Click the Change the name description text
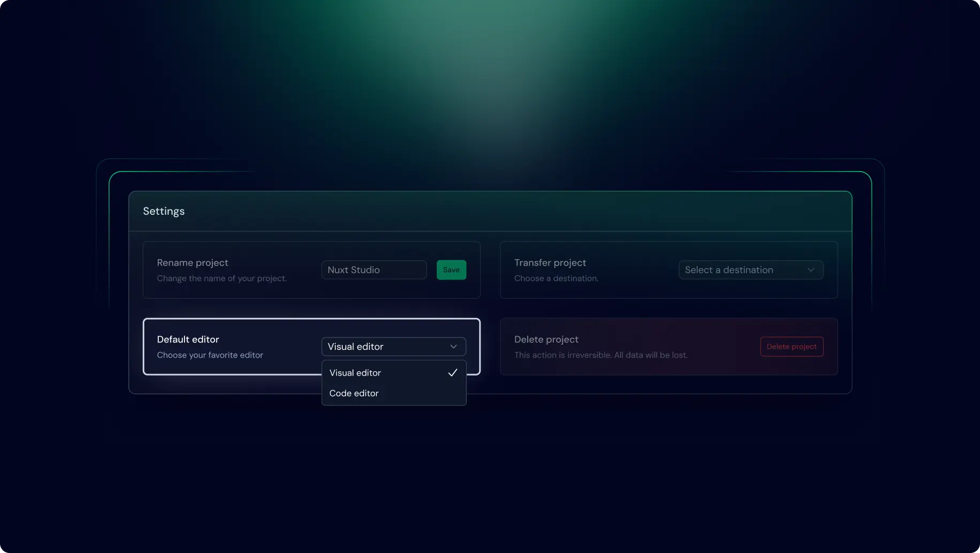Screen dimensions: 980x553 (221, 278)
